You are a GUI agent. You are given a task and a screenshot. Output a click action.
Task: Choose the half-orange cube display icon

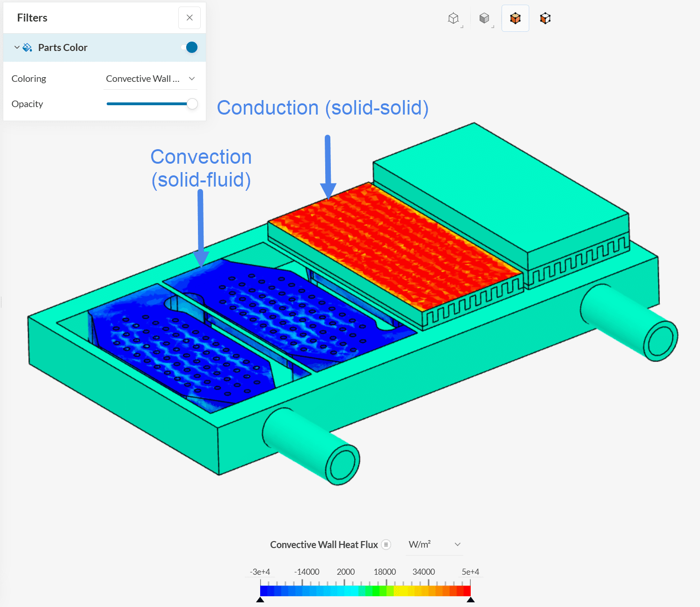click(545, 18)
